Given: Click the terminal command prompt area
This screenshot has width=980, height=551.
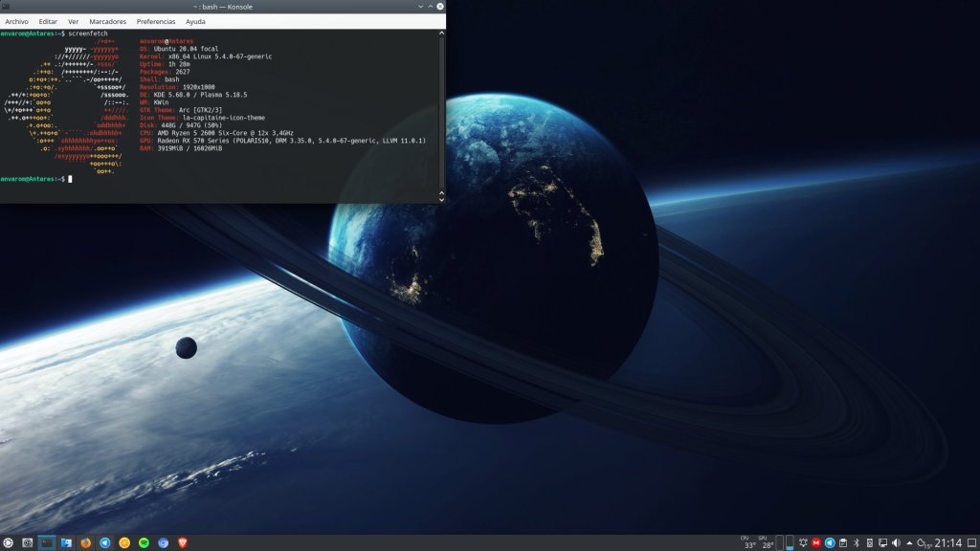Looking at the screenshot, I should pos(191,179).
